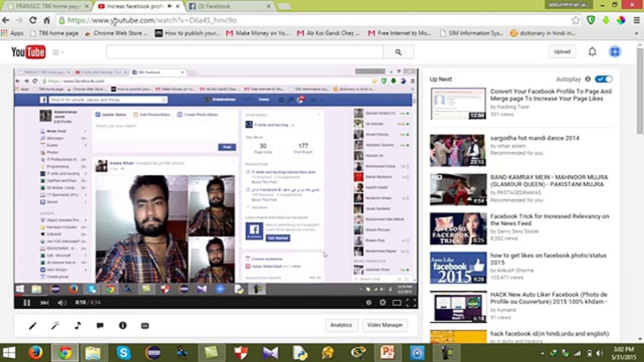
Task: Open the video enhancements pencil icon
Action: point(33,325)
